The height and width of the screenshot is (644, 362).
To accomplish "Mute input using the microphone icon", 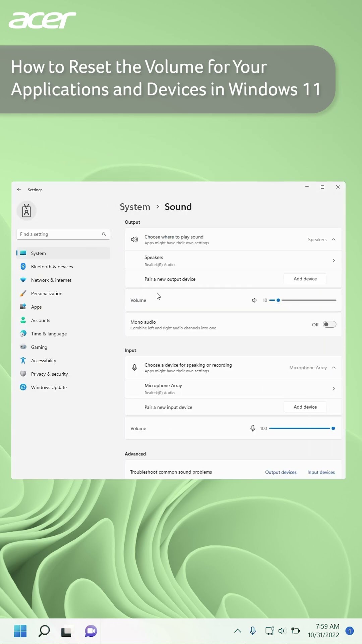I will (x=253, y=428).
